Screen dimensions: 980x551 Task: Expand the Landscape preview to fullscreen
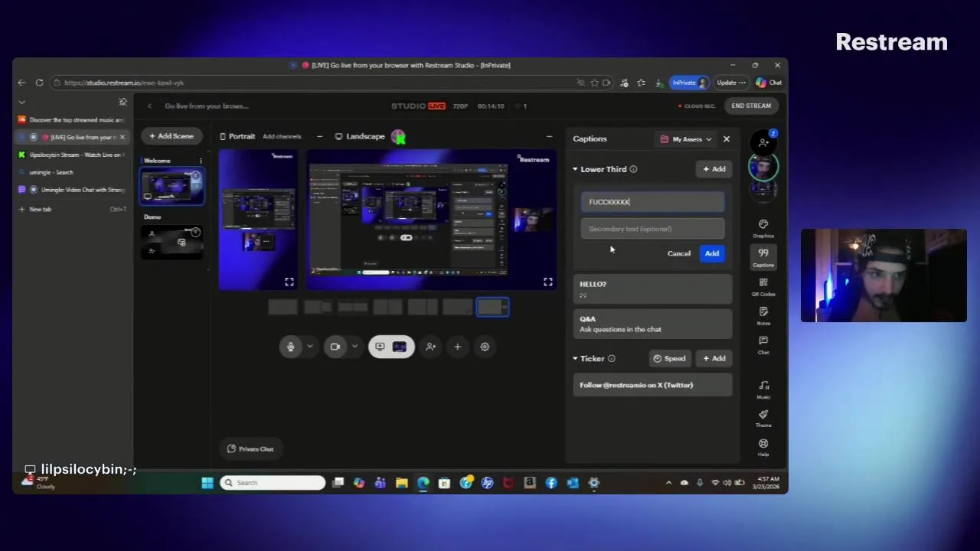[548, 282]
